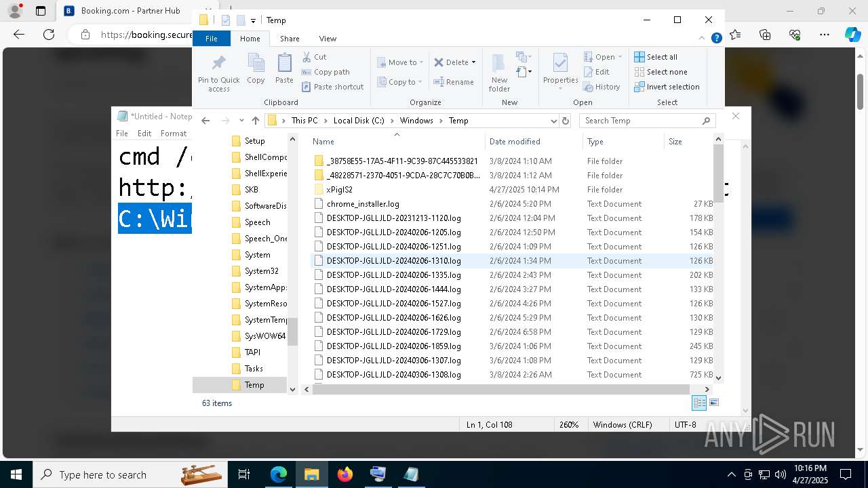Open Edge Favorites star icon
This screenshot has height=488, width=868.
pyautogui.click(x=735, y=35)
